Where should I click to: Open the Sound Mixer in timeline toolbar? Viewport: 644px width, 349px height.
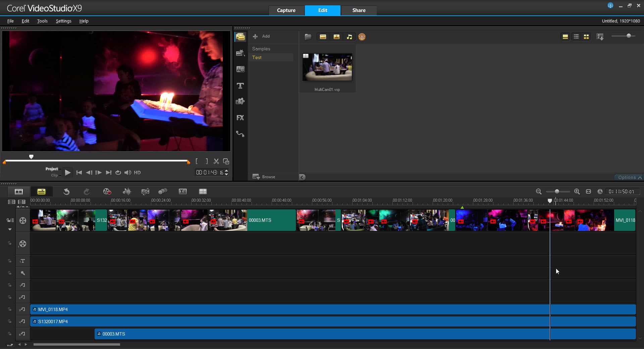click(127, 191)
